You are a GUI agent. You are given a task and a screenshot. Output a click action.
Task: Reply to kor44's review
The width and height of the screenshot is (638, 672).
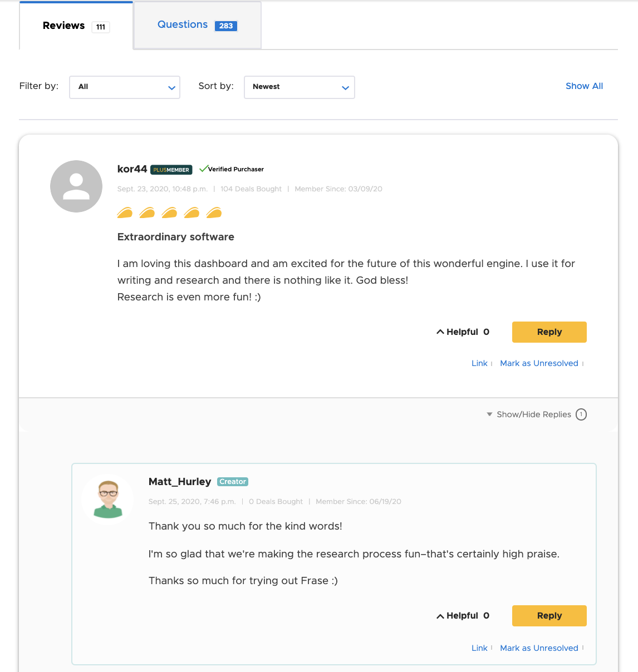549,332
